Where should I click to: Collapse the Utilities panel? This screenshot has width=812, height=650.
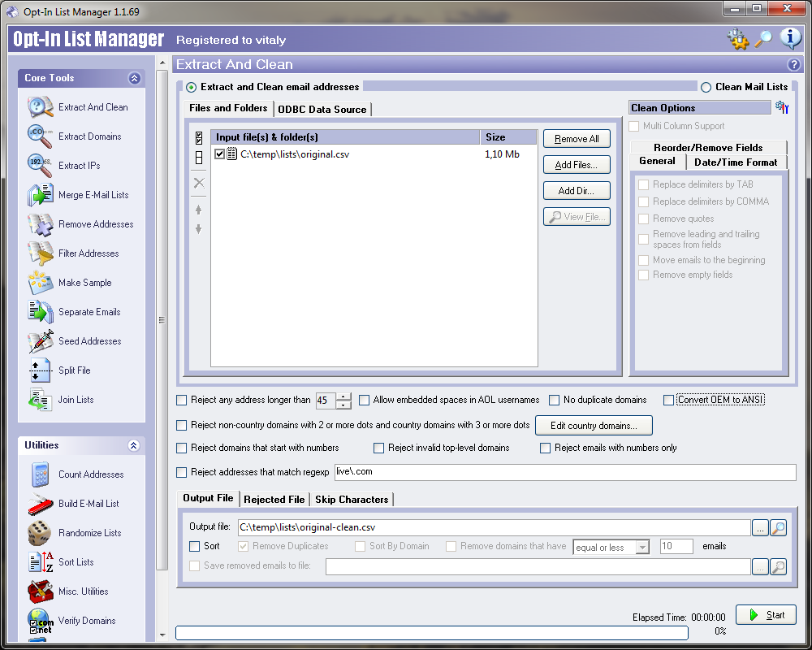(134, 445)
